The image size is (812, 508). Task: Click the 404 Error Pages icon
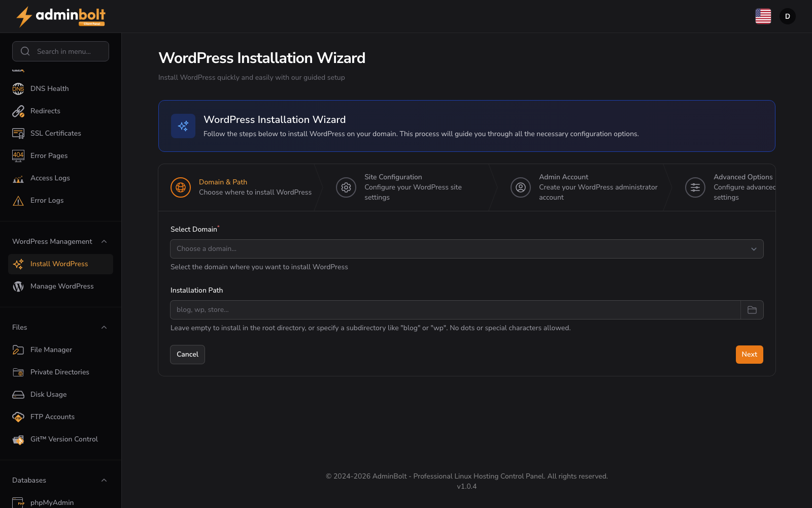(x=18, y=155)
